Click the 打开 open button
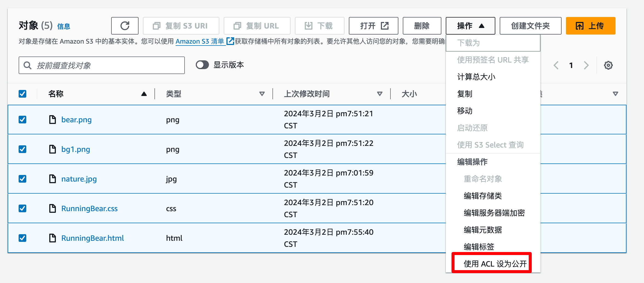Viewport: 644px width, 283px height. point(374,26)
